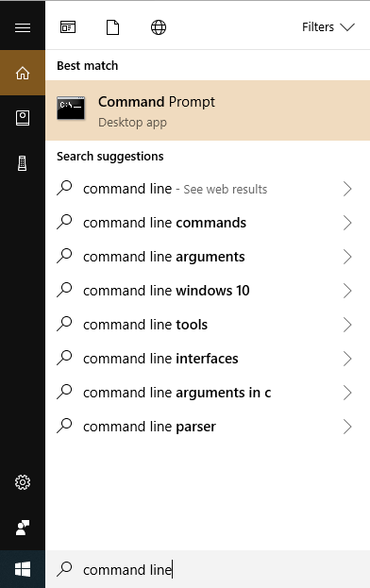The image size is (370, 588).
Task: Expand arrow for 'command line commands'
Action: click(x=347, y=223)
